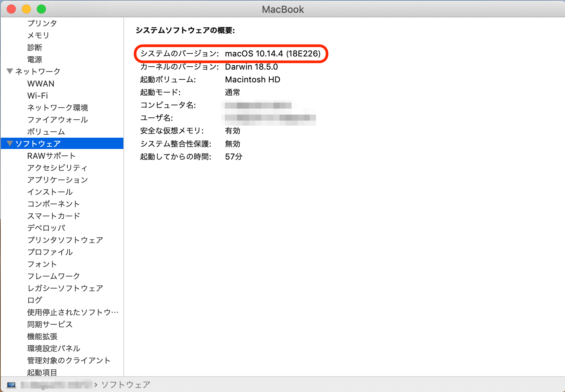Select Wi-Fi in the sidebar
This screenshot has width=565, height=392.
(38, 96)
